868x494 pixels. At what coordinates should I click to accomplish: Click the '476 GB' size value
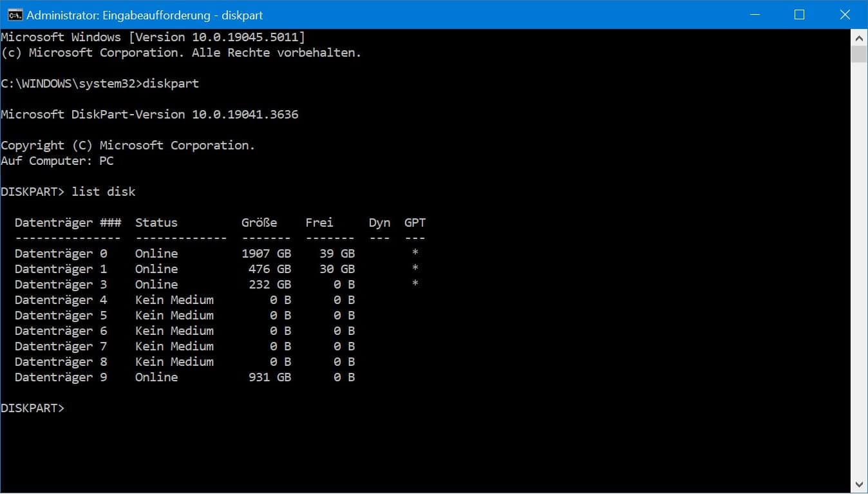click(x=270, y=269)
